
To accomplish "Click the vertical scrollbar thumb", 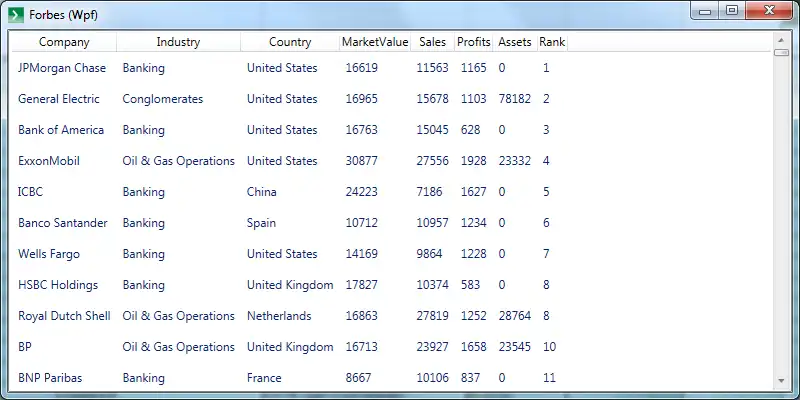I will 781,53.
